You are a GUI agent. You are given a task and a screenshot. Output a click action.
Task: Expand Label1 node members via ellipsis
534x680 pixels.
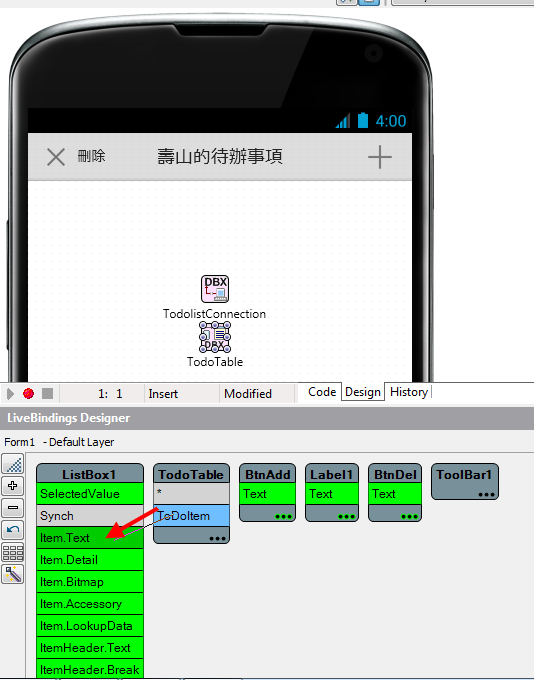tap(347, 516)
